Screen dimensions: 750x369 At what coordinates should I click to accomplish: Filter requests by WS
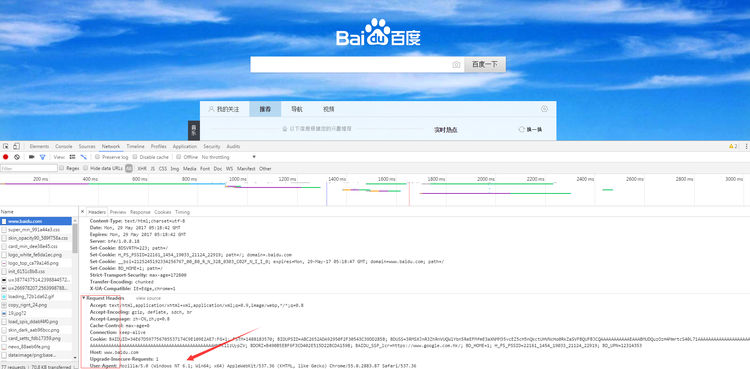tap(230, 168)
